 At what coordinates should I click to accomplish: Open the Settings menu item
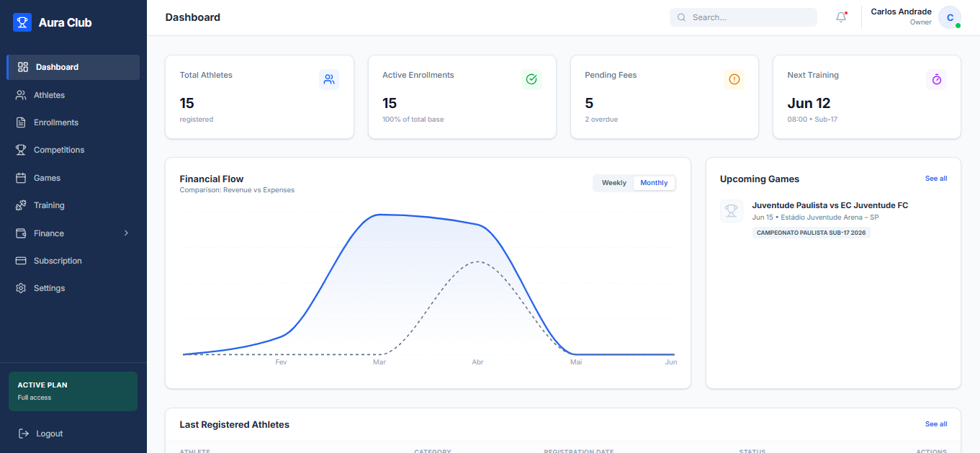(x=73, y=288)
